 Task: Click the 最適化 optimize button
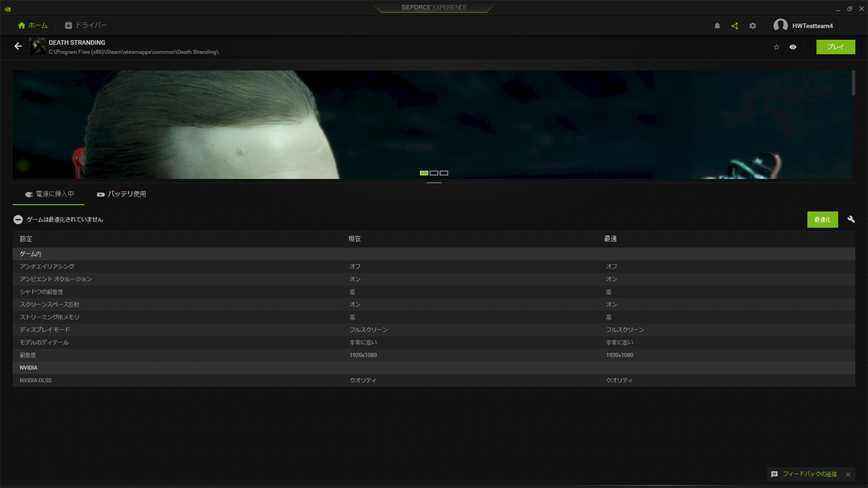tap(823, 220)
